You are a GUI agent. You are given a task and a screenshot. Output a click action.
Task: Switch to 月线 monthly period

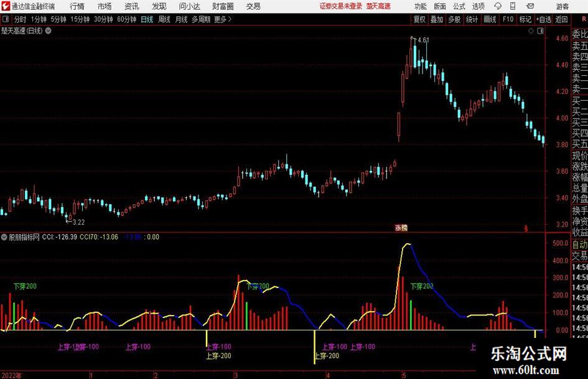(x=181, y=19)
